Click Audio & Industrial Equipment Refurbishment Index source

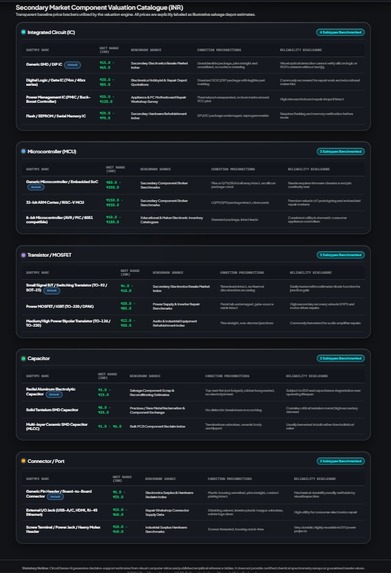tap(175, 323)
